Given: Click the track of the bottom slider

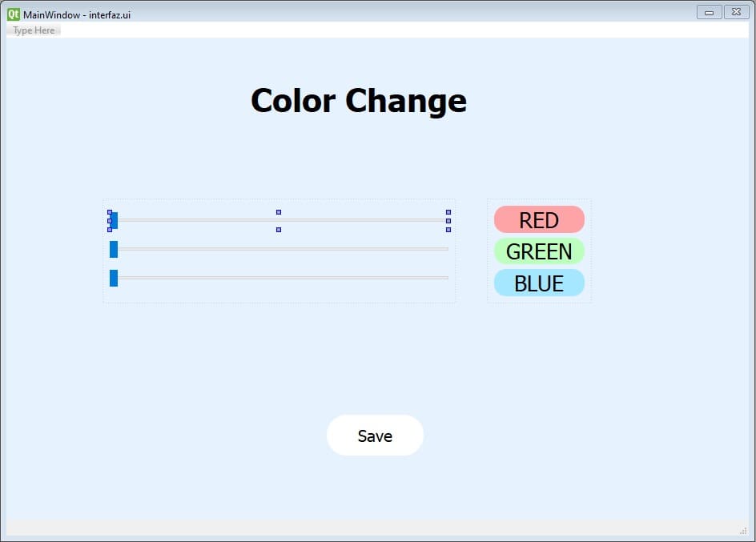Looking at the screenshot, I should [283, 278].
